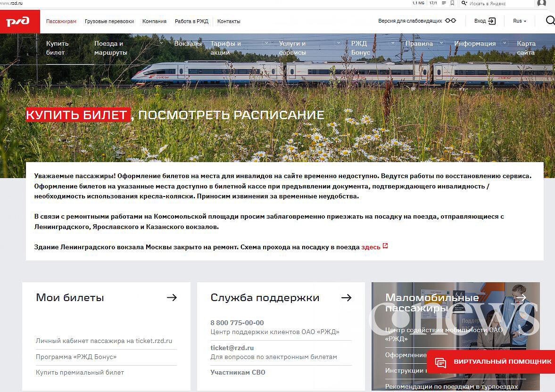This screenshot has height=392, width=555.
Task: Open the Карта сайта navigation item
Action: (526, 48)
